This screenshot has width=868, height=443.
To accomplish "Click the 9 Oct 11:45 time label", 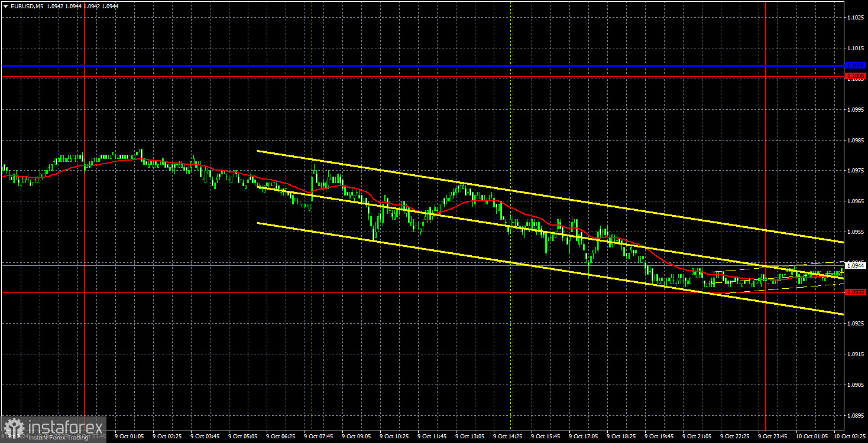I will point(432,437).
